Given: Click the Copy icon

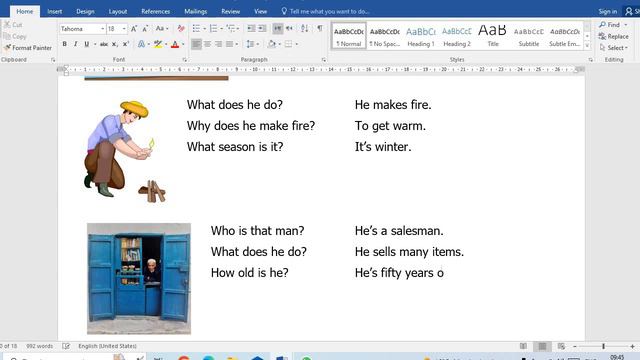Looking at the screenshot, I should tap(15, 36).
